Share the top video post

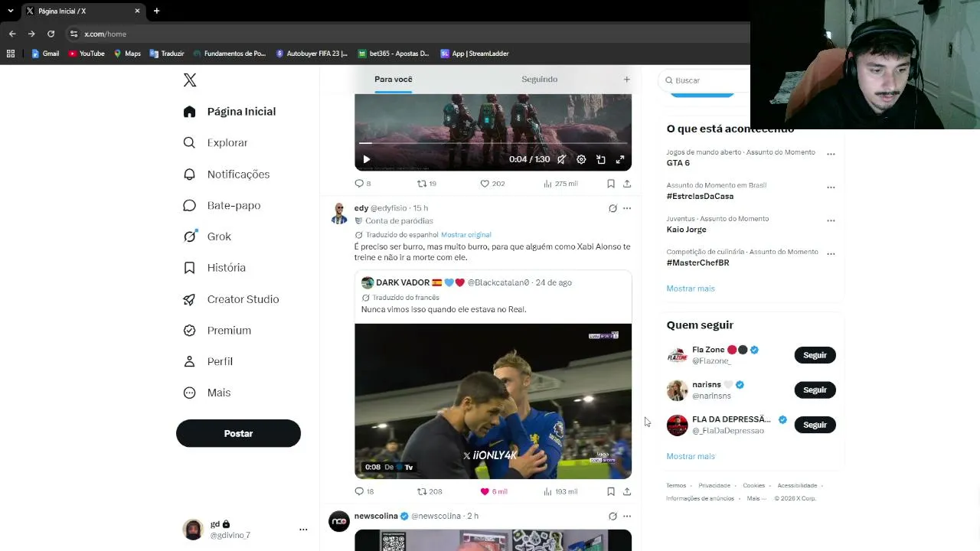(627, 184)
